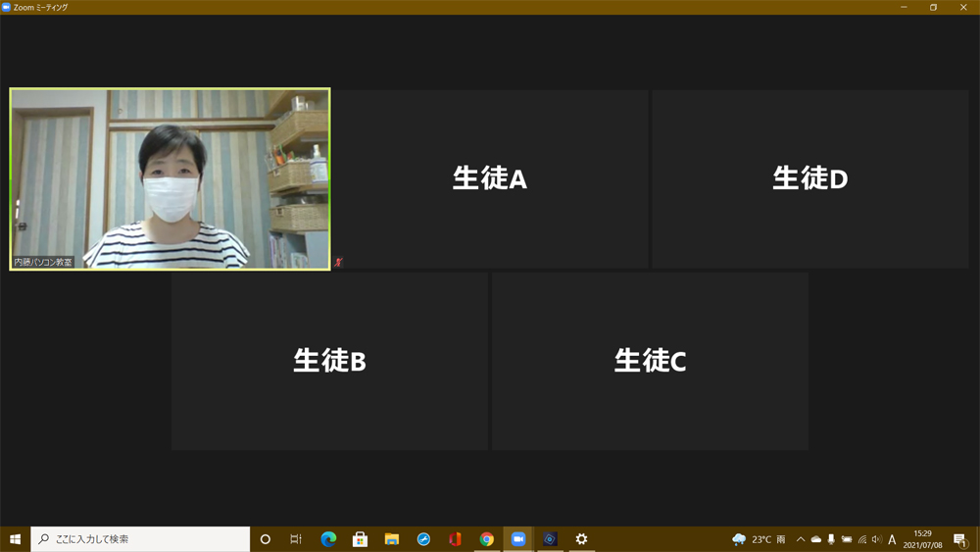Select the 生徒B participant tile
The image size is (980, 552).
coord(329,361)
